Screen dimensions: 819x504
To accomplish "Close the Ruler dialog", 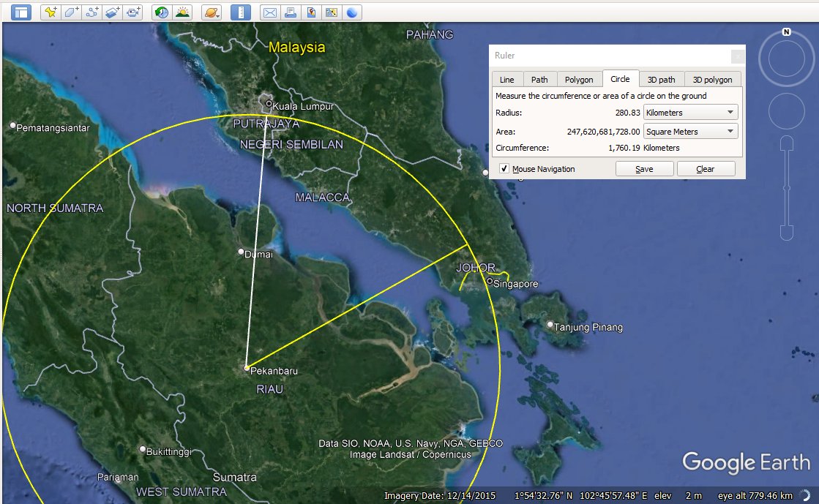I will tap(738, 56).
